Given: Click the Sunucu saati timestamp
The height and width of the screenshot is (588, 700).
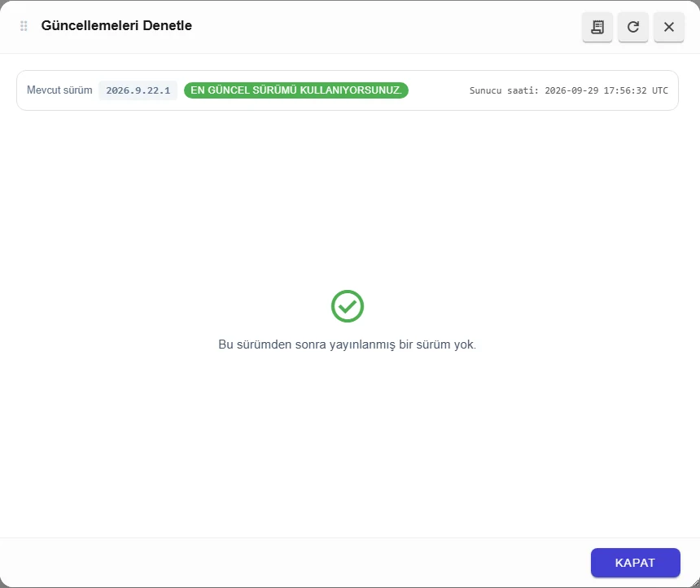Looking at the screenshot, I should point(568,90).
